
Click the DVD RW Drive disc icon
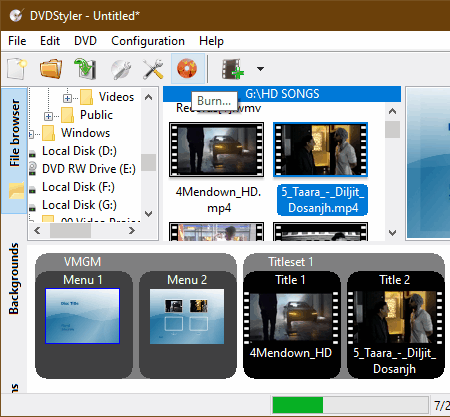[x=32, y=168]
